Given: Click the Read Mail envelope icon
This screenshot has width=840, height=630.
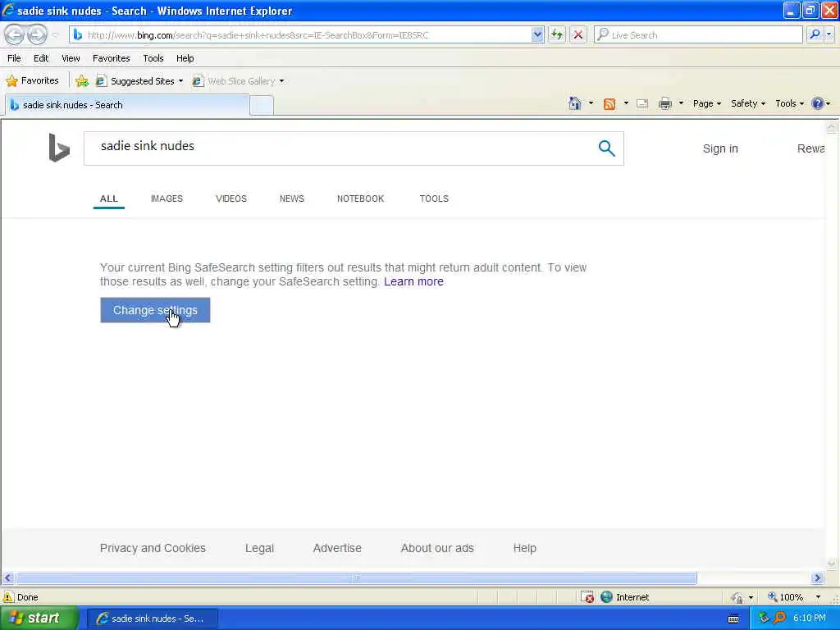Looking at the screenshot, I should coord(642,103).
